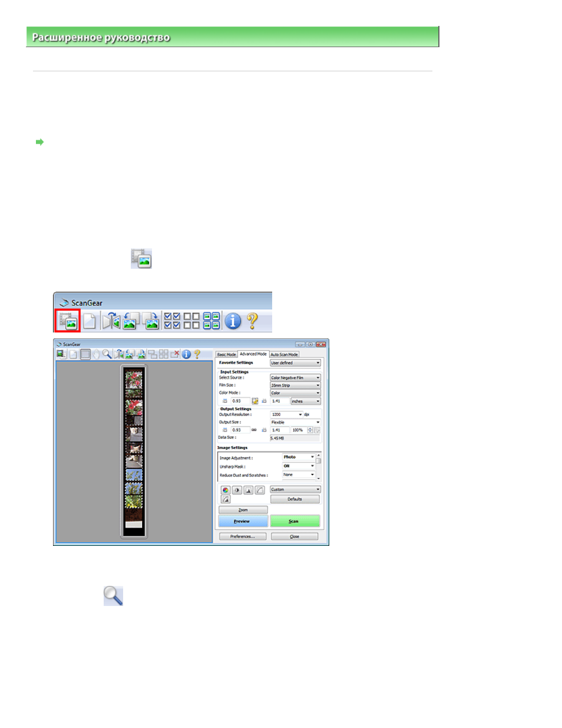
Task: Switch to the Auto Scan Mode tab
Action: (284, 354)
